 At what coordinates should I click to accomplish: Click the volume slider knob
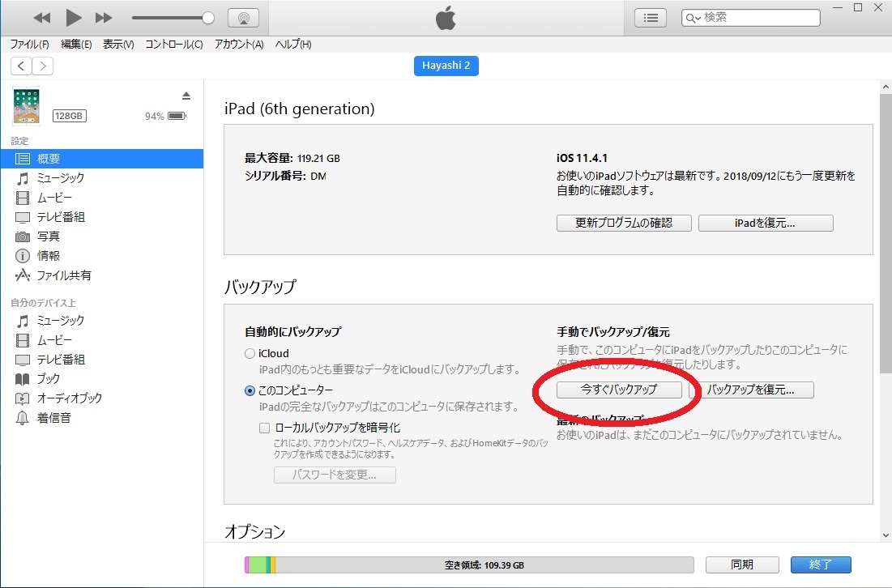point(208,18)
